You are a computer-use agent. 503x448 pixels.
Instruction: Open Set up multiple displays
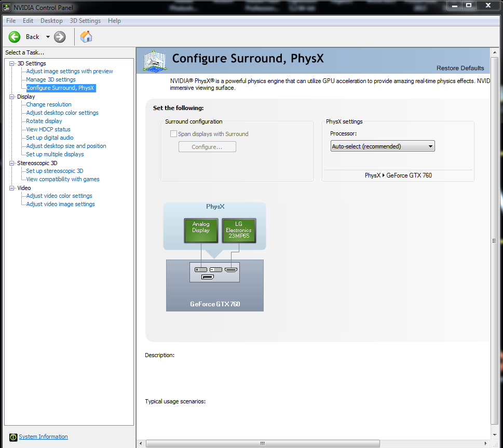pos(55,154)
